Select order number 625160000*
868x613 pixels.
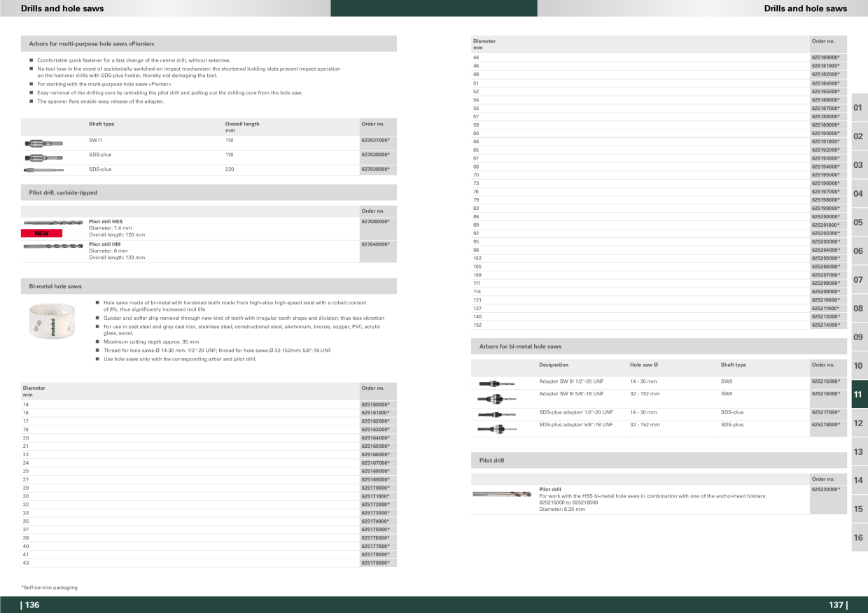click(375, 404)
